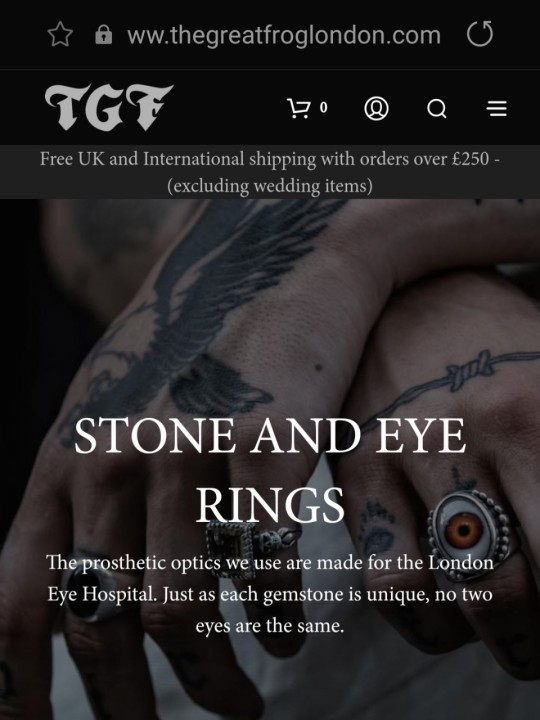Open the account profile icon
The image size is (540, 720).
(x=376, y=108)
